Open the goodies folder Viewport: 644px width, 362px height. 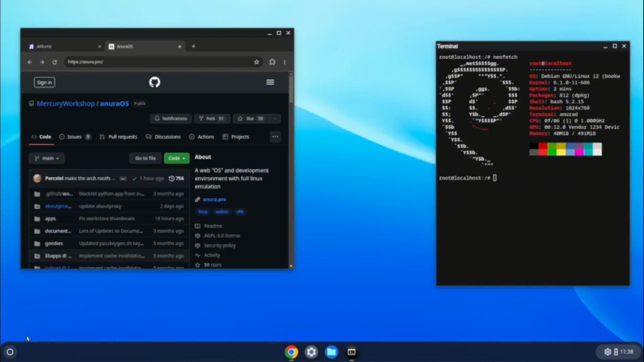click(54, 243)
